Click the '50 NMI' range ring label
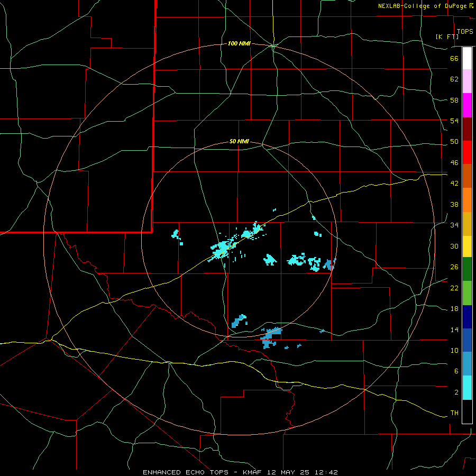Viewport: 476px width, 476px height. [x=239, y=141]
